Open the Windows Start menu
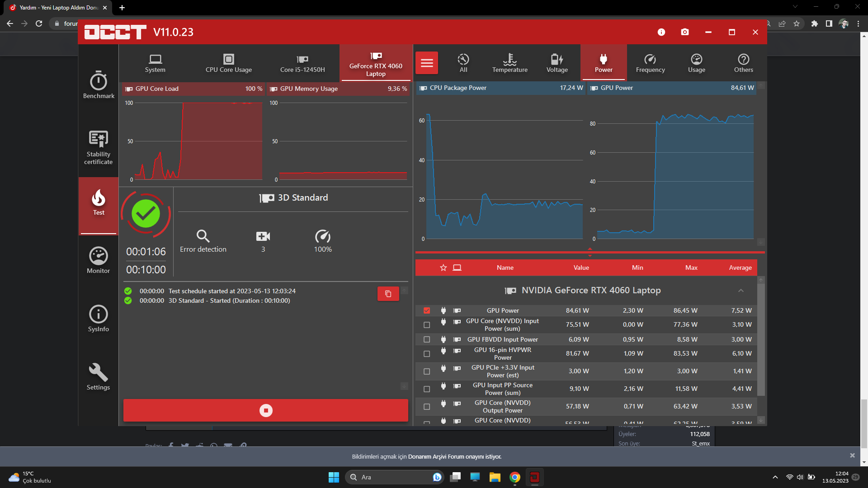This screenshot has height=488, width=868. [334, 477]
